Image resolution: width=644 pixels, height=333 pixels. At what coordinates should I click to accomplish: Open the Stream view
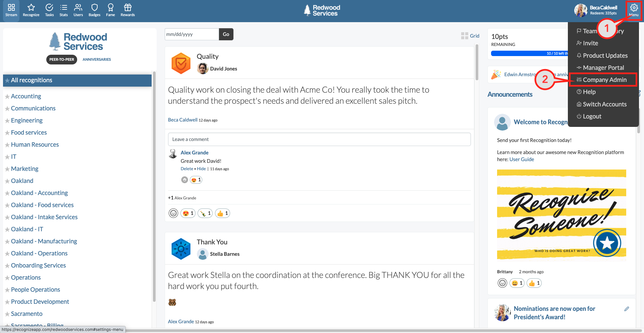[11, 10]
